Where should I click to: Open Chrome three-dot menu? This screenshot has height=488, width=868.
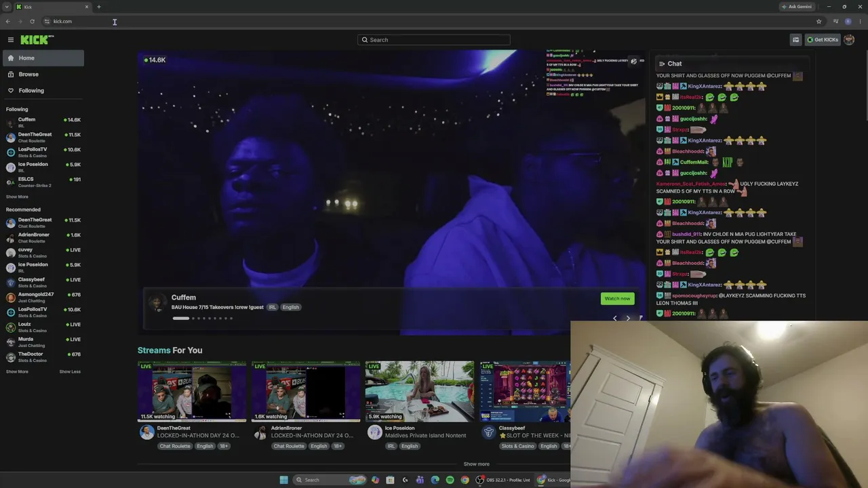(860, 22)
